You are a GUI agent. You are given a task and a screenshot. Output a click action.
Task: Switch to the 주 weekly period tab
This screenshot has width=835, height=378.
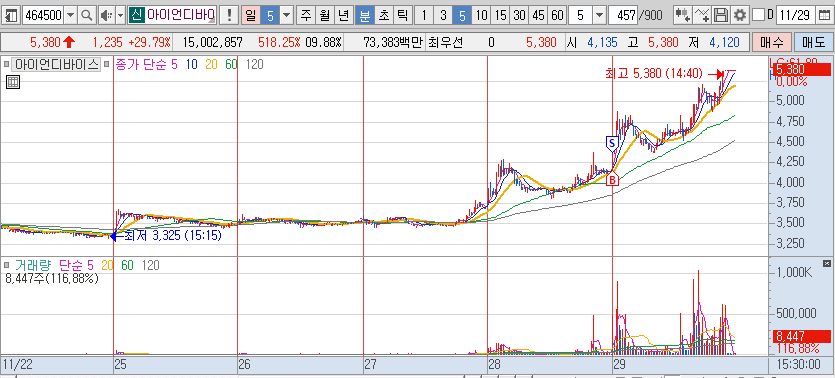(306, 15)
